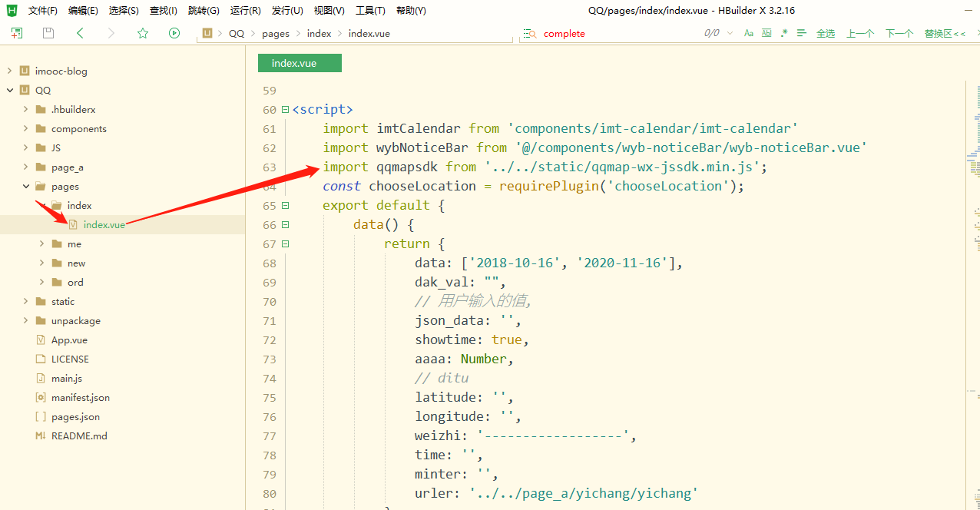
Task: Select the index.vue editor tab
Action: pos(300,63)
